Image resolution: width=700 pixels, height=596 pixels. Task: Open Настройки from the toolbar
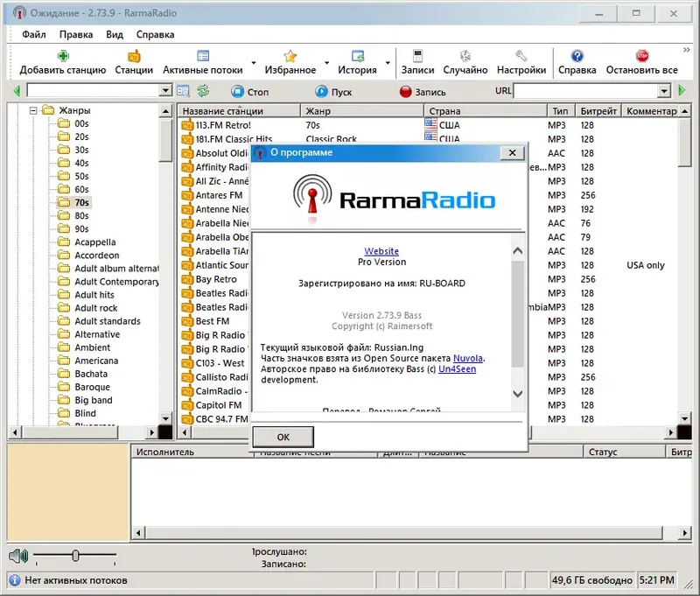point(521,57)
